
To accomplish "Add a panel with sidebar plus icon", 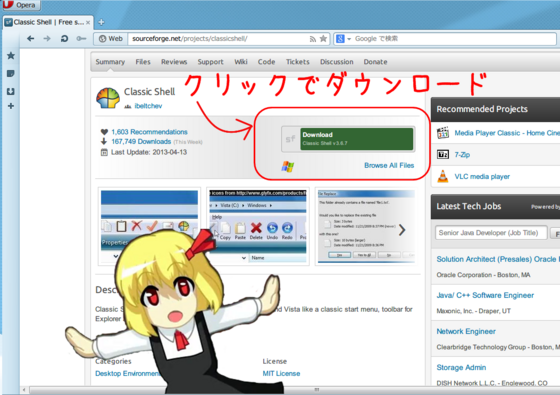I will tap(11, 106).
